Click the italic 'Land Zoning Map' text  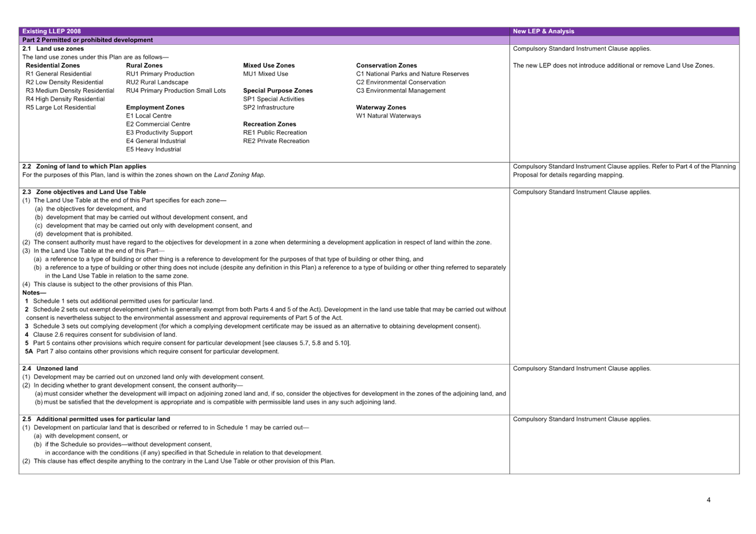click(239, 175)
